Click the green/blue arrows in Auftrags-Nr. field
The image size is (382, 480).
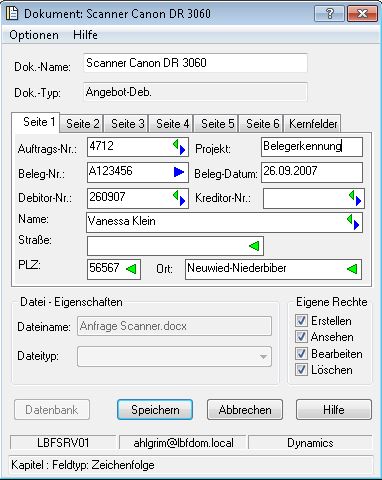point(179,147)
